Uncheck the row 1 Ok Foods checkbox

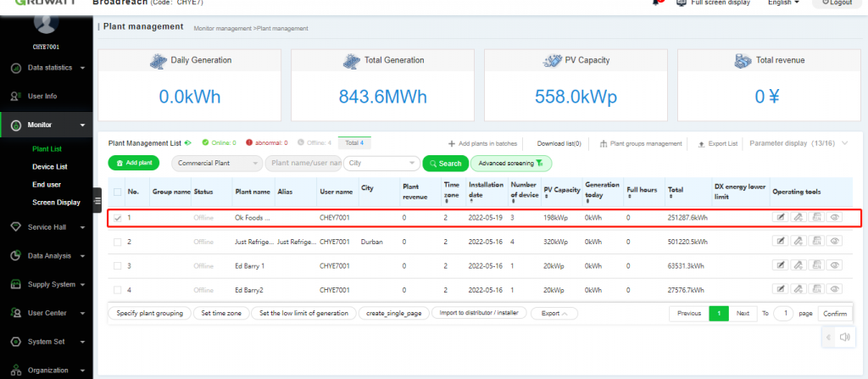117,218
